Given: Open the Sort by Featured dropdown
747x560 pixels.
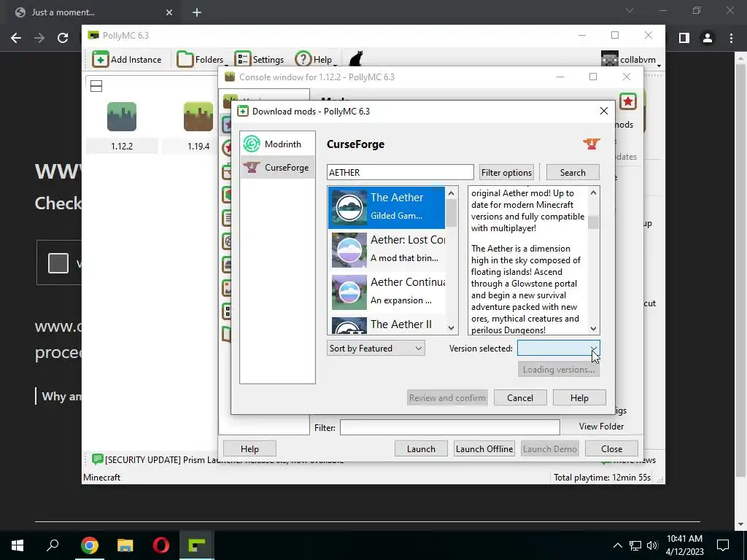Looking at the screenshot, I should coord(376,348).
